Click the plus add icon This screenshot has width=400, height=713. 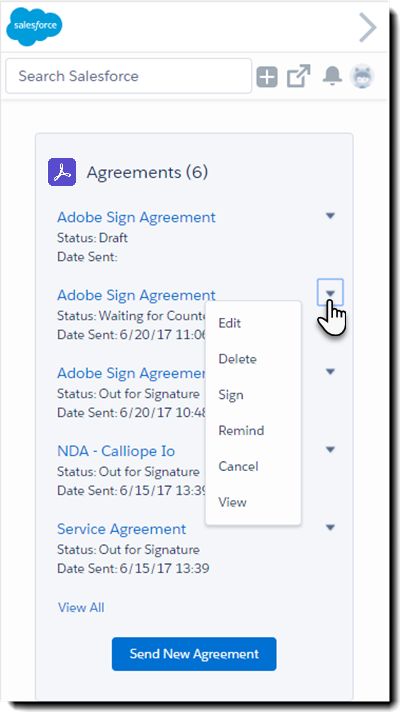click(267, 76)
